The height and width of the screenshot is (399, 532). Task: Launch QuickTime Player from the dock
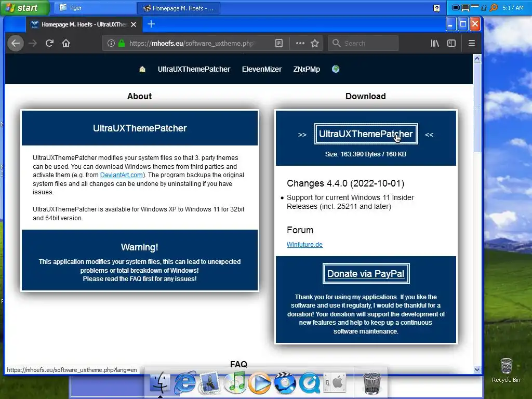pyautogui.click(x=309, y=383)
